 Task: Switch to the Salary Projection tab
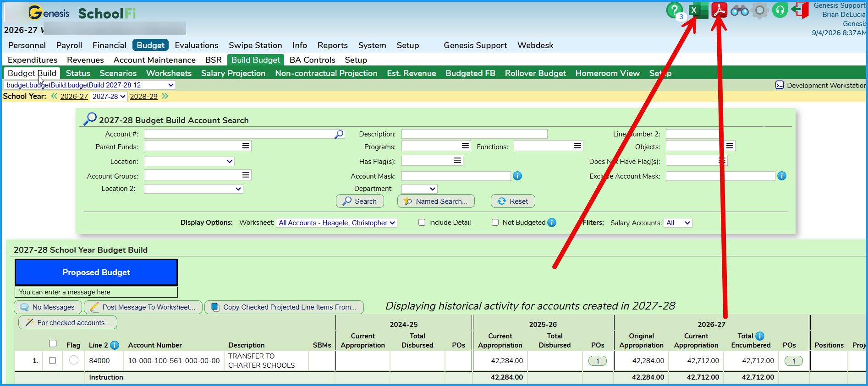[233, 73]
